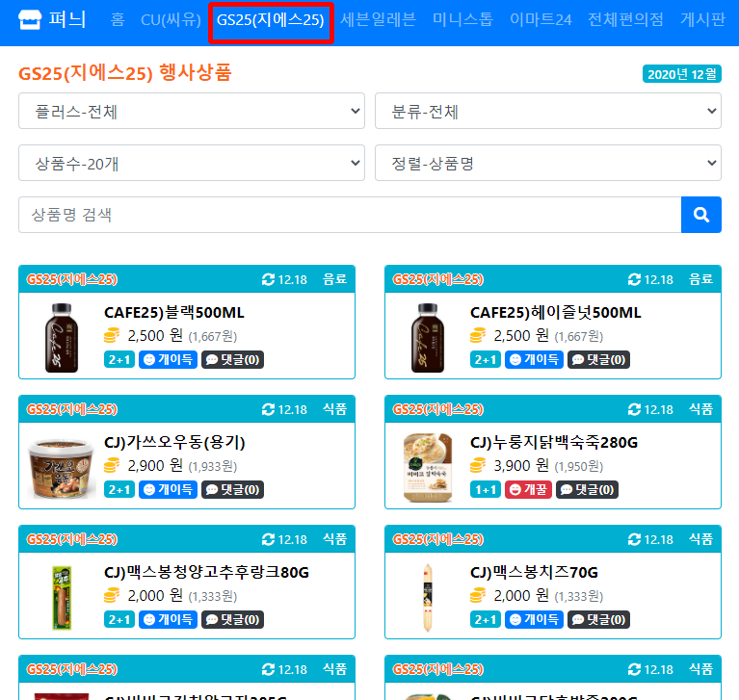Open product title CJ)맥스봉치즈70G
Image resolution: width=739 pixels, height=700 pixels.
point(534,573)
